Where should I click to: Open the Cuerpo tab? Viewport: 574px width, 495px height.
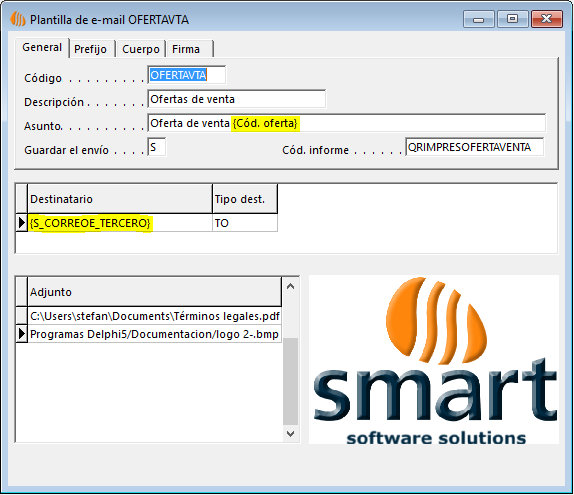pyautogui.click(x=141, y=49)
